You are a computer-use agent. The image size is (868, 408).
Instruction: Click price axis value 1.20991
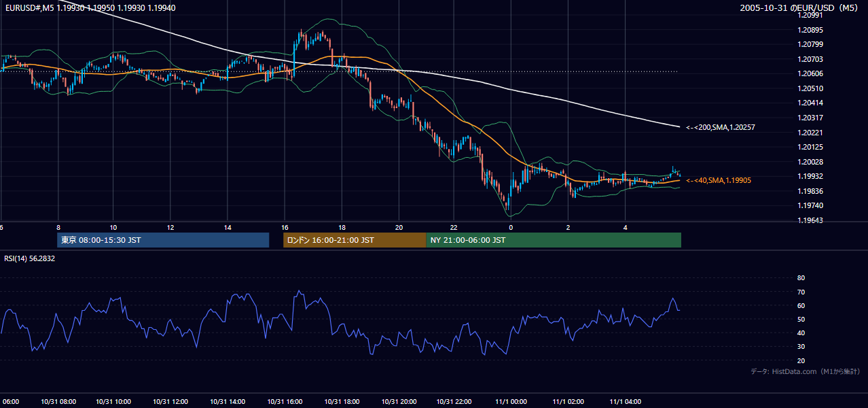[x=810, y=15]
